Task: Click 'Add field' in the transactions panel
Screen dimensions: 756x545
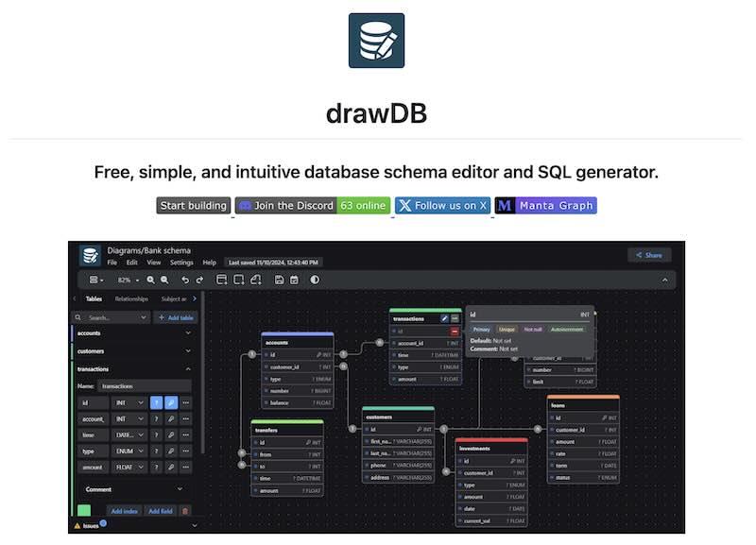Action: pyautogui.click(x=160, y=511)
